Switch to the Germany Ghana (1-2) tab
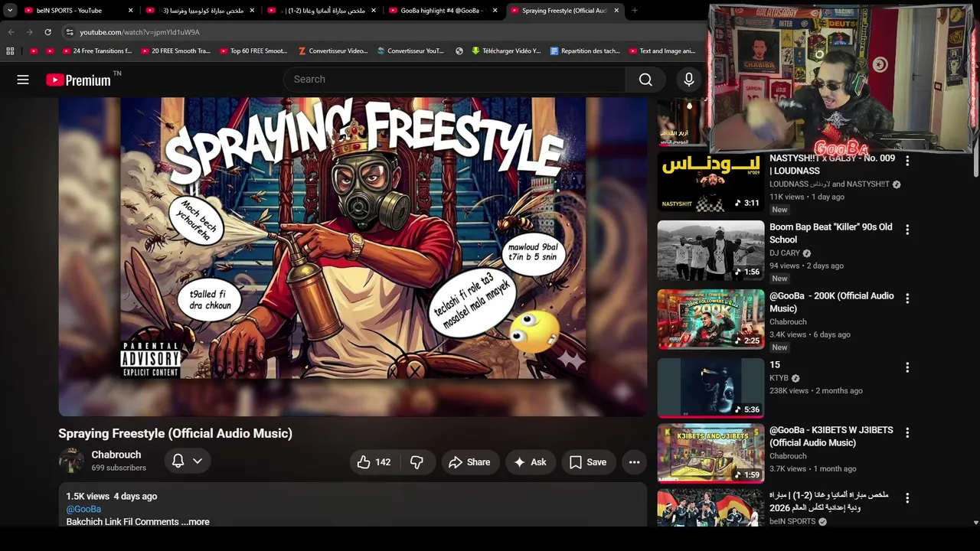This screenshot has height=551, width=980. (x=322, y=11)
